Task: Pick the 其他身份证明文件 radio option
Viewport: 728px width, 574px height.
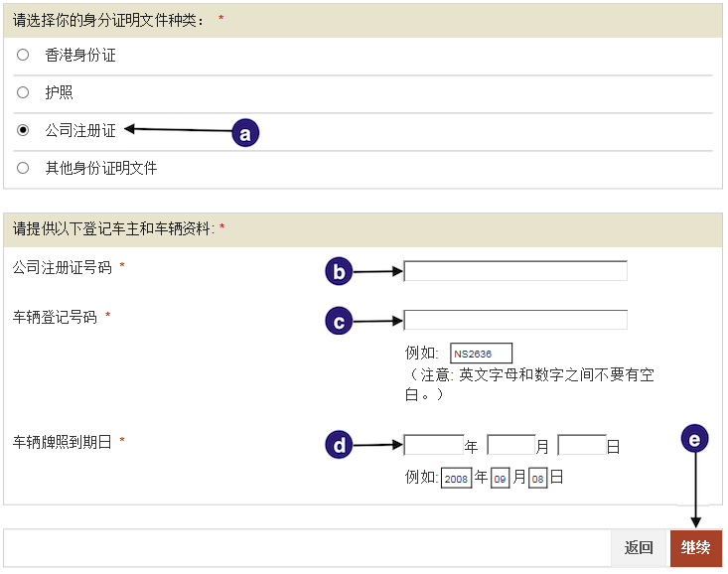Action: pyautogui.click(x=23, y=168)
